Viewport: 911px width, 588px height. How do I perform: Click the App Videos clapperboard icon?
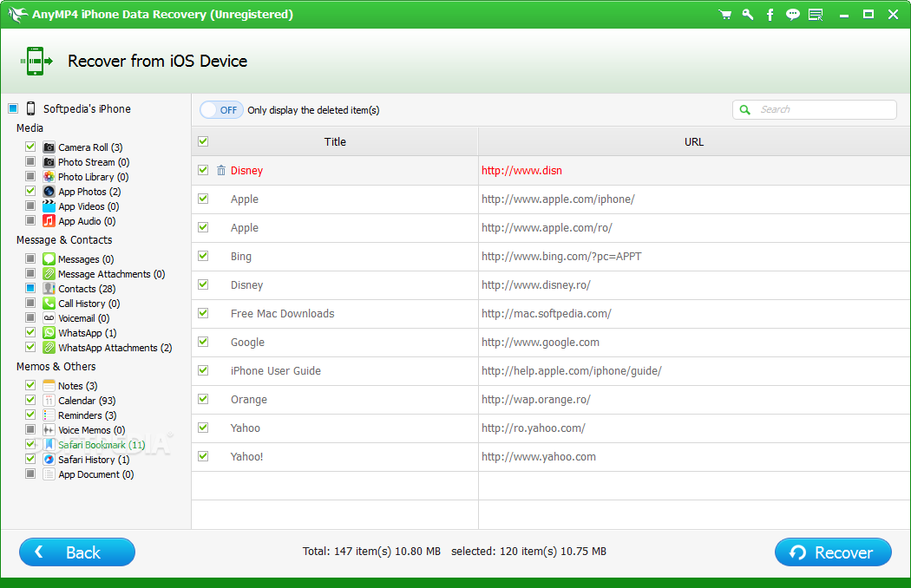pyautogui.click(x=49, y=206)
